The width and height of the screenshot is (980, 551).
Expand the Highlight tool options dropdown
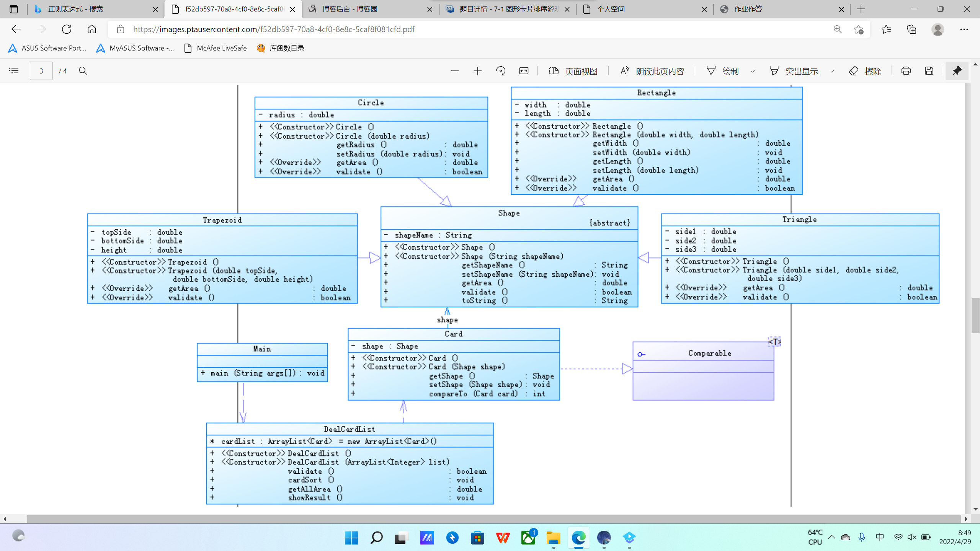pyautogui.click(x=831, y=71)
